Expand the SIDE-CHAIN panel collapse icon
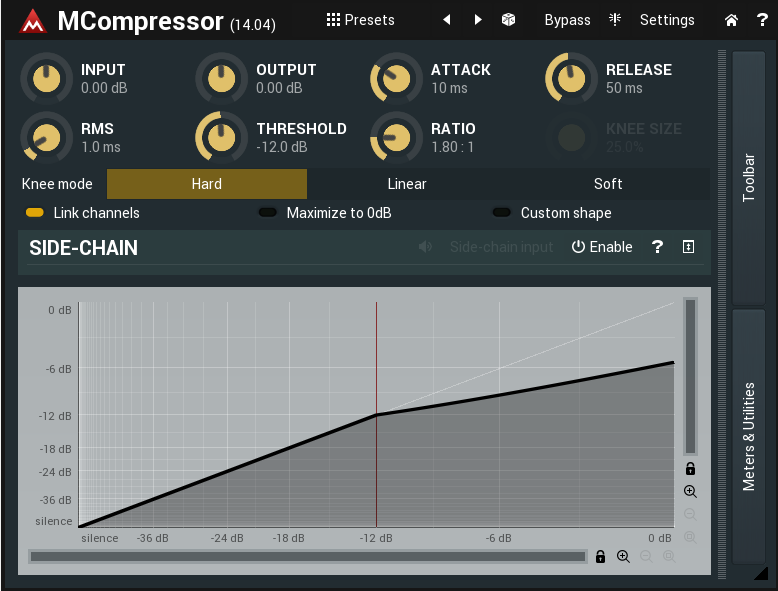The height and width of the screenshot is (591, 778). click(689, 247)
